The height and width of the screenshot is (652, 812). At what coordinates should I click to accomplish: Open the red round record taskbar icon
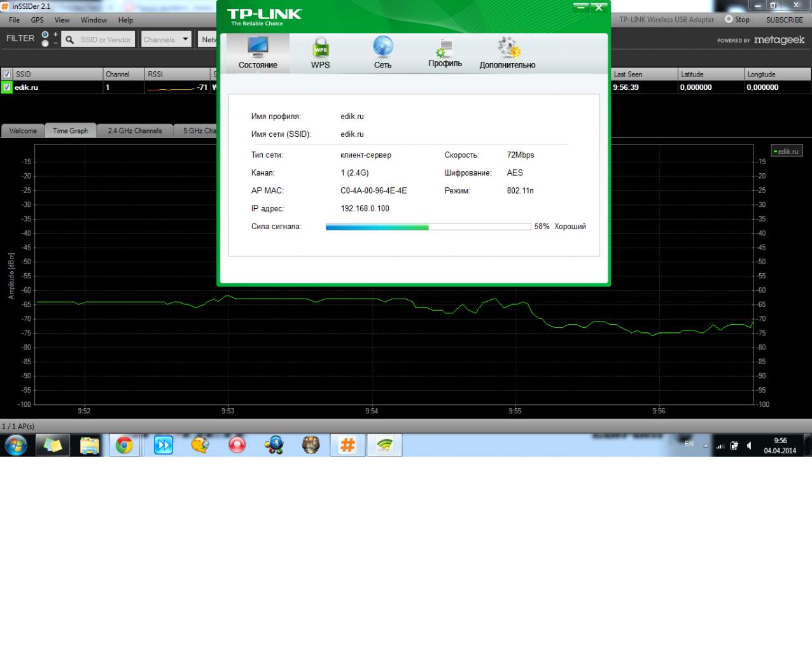tap(237, 445)
